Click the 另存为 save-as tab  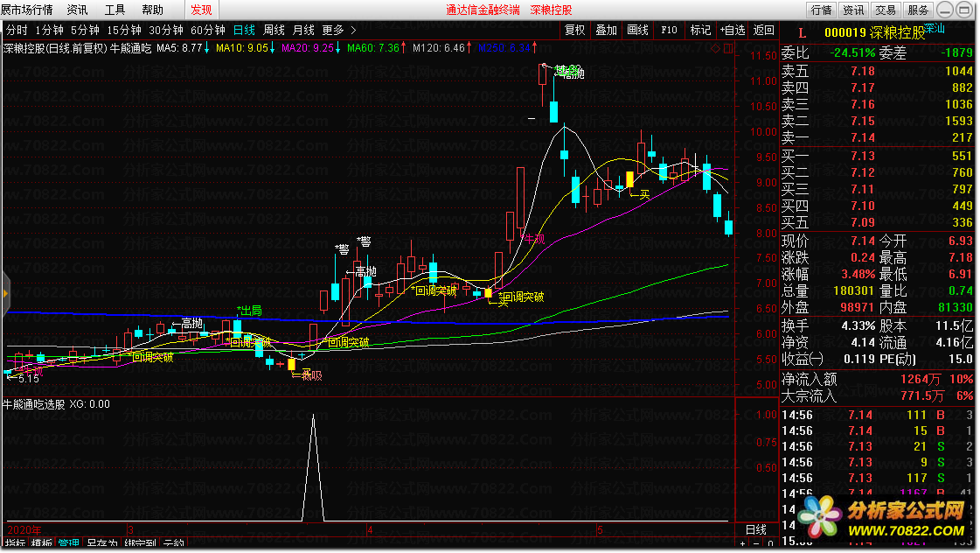(102, 544)
